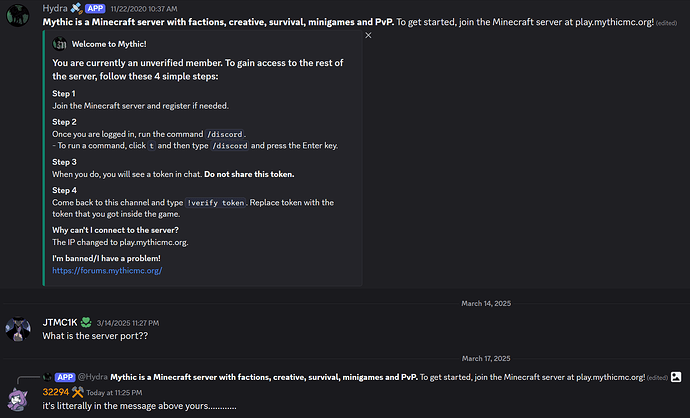
Task: Click the APP tag next to Hydra
Action: [95, 8]
